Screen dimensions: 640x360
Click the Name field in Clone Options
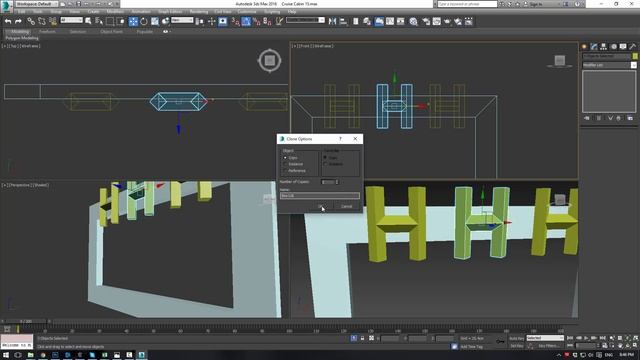click(320, 196)
